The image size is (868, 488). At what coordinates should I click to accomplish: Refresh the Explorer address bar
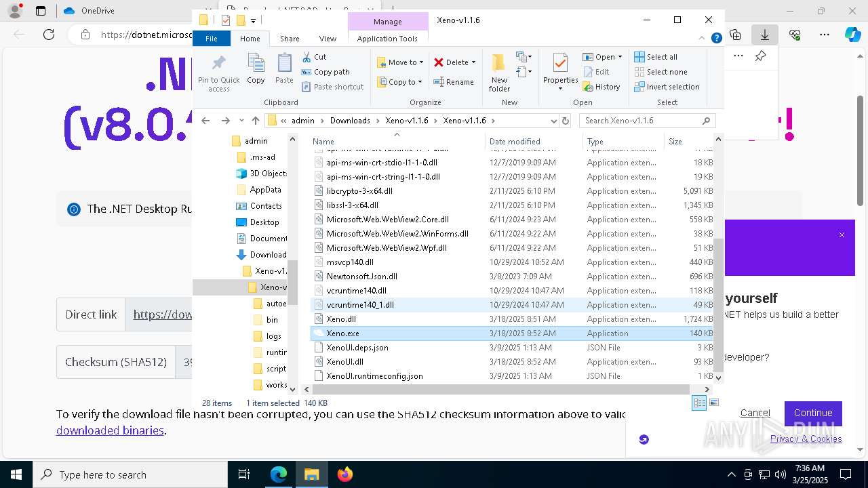(x=566, y=121)
